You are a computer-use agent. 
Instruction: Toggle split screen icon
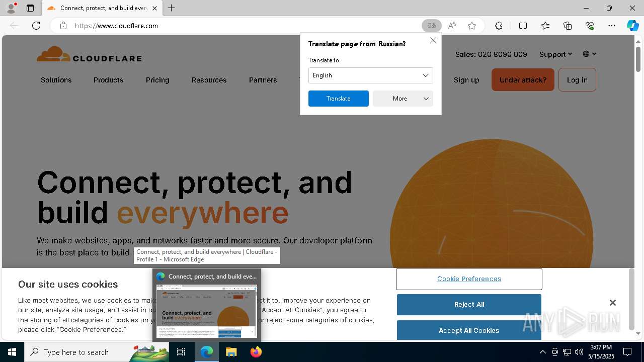pyautogui.click(x=523, y=26)
